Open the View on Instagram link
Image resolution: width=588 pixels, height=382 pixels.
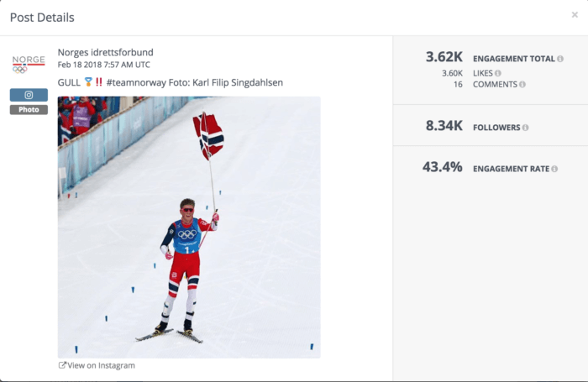[x=101, y=365]
